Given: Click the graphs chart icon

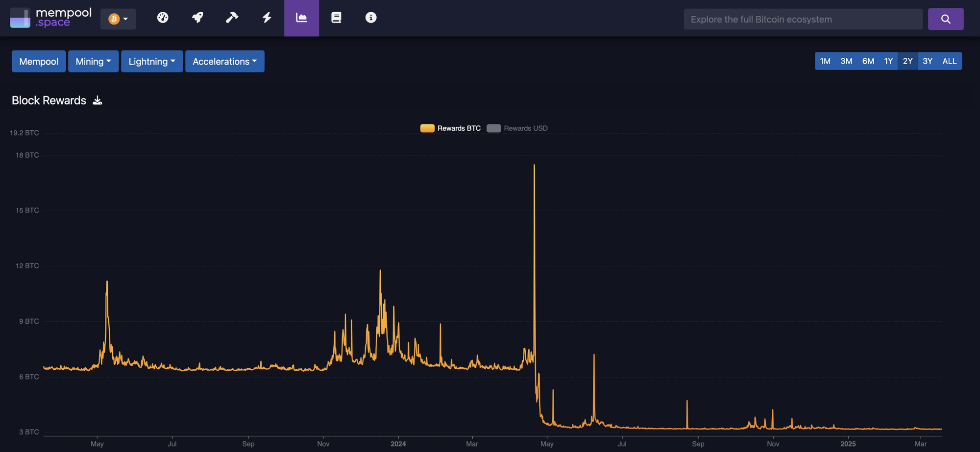Looking at the screenshot, I should point(301,18).
